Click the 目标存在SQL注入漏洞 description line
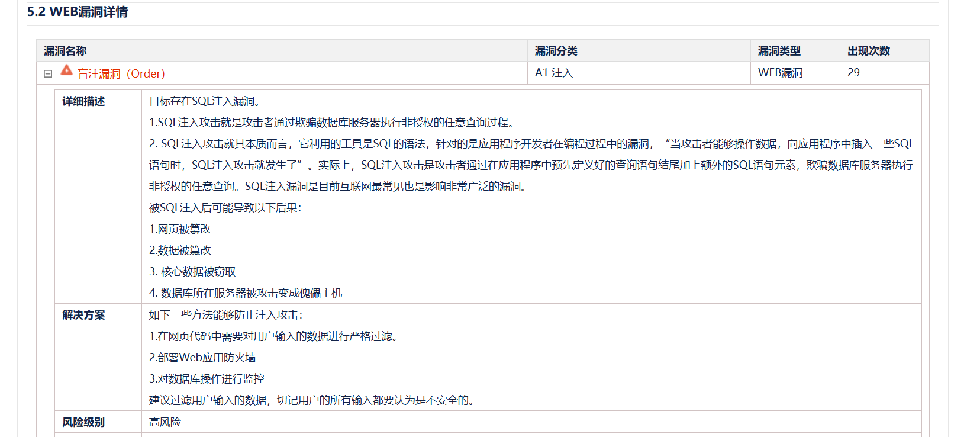 pos(205,101)
